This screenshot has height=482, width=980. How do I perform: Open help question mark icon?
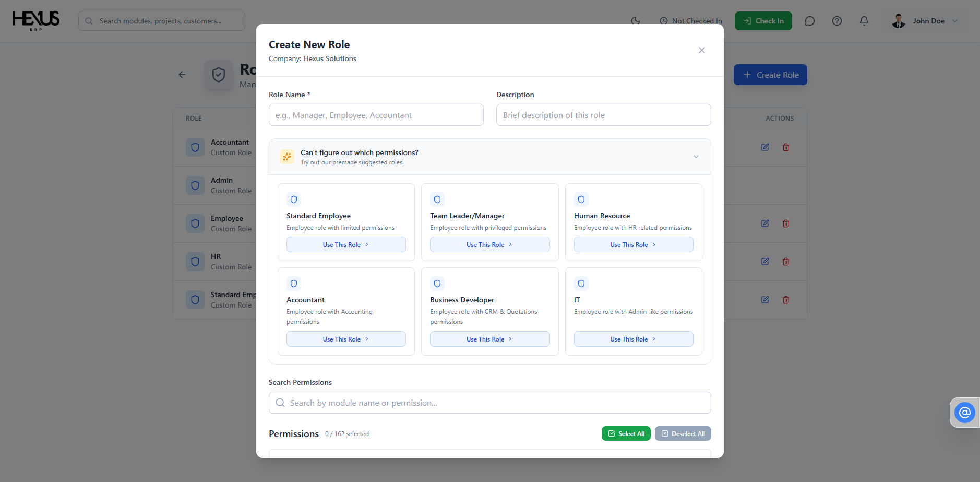837,21
